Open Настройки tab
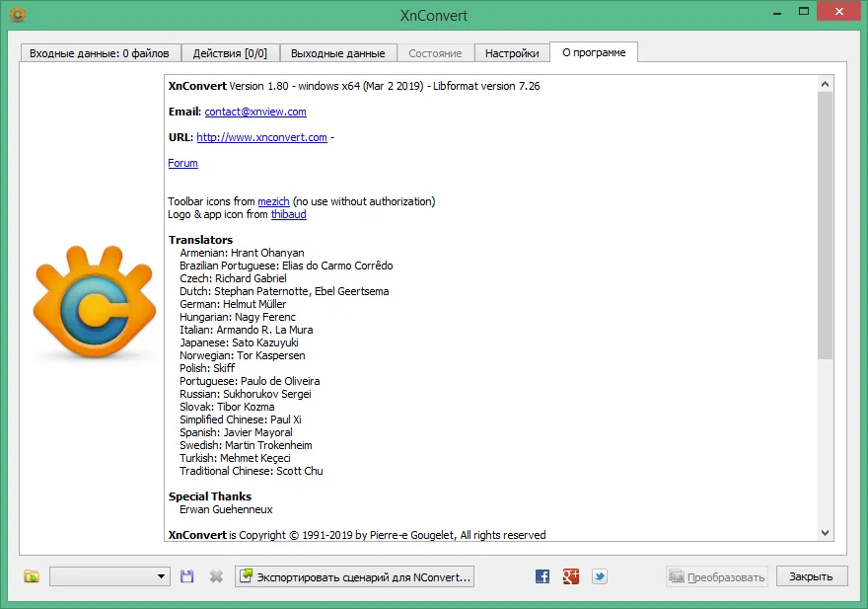The height and width of the screenshot is (609, 868). click(512, 53)
